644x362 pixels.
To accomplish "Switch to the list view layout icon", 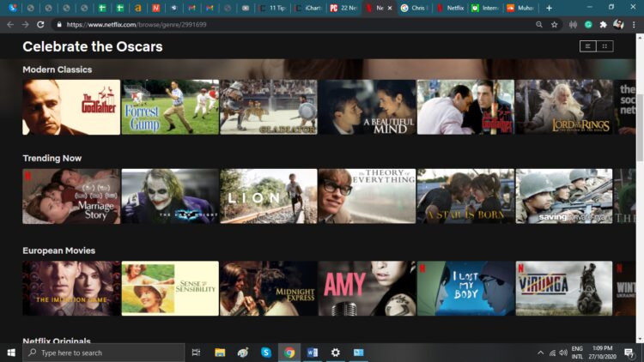I will [588, 46].
